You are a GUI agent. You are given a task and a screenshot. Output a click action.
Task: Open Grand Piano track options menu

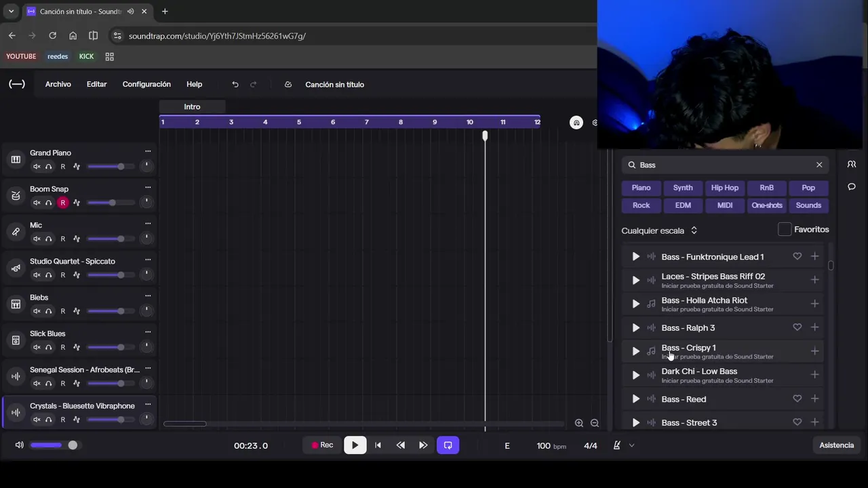148,151
